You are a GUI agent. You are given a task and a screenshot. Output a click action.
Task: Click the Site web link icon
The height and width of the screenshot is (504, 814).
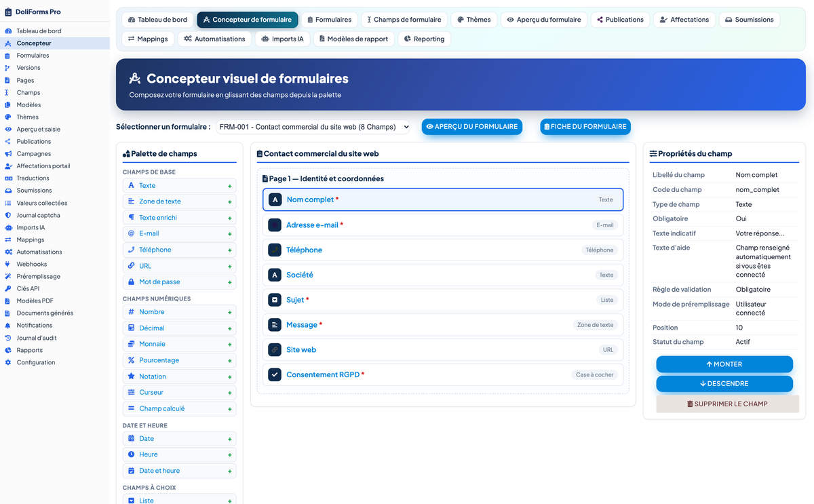coord(275,350)
